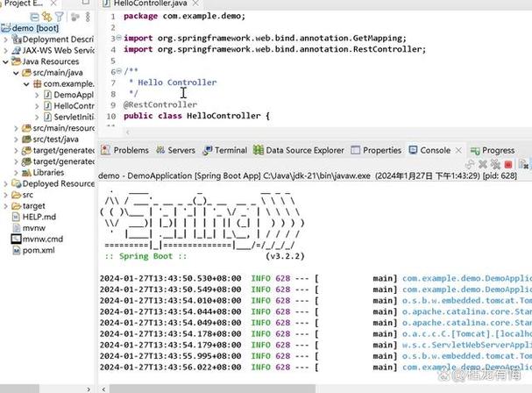Close the Console tab with its X

click(x=460, y=150)
